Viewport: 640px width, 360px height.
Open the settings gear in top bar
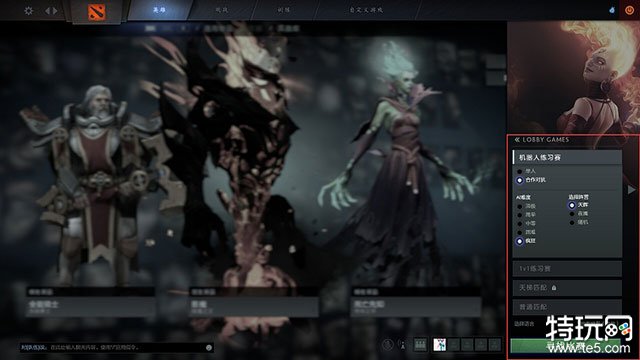pyautogui.click(x=28, y=10)
